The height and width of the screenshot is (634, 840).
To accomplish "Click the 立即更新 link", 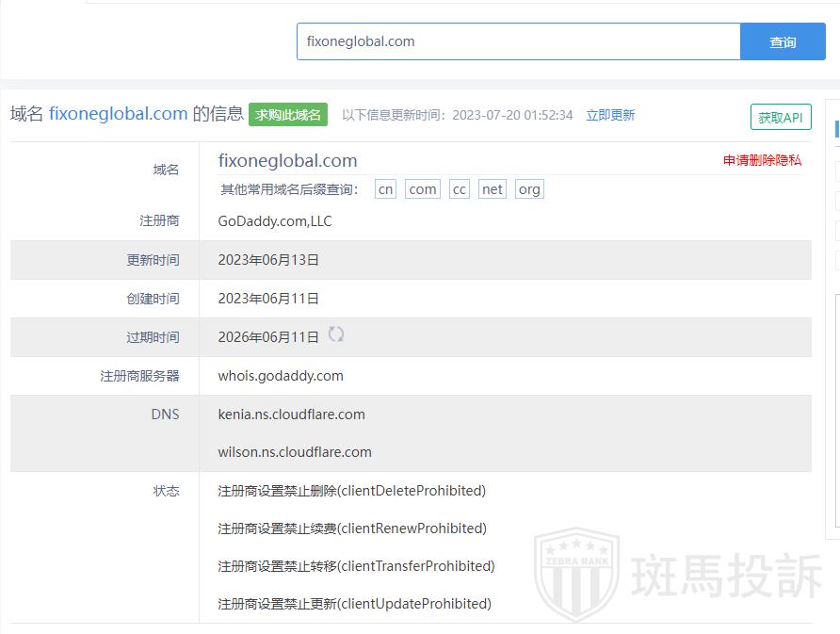I will (x=610, y=115).
